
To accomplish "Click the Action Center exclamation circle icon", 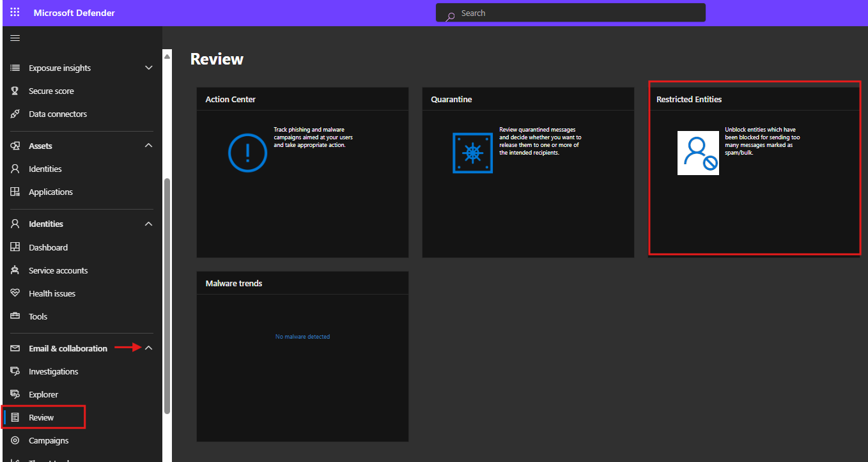I will click(x=247, y=153).
